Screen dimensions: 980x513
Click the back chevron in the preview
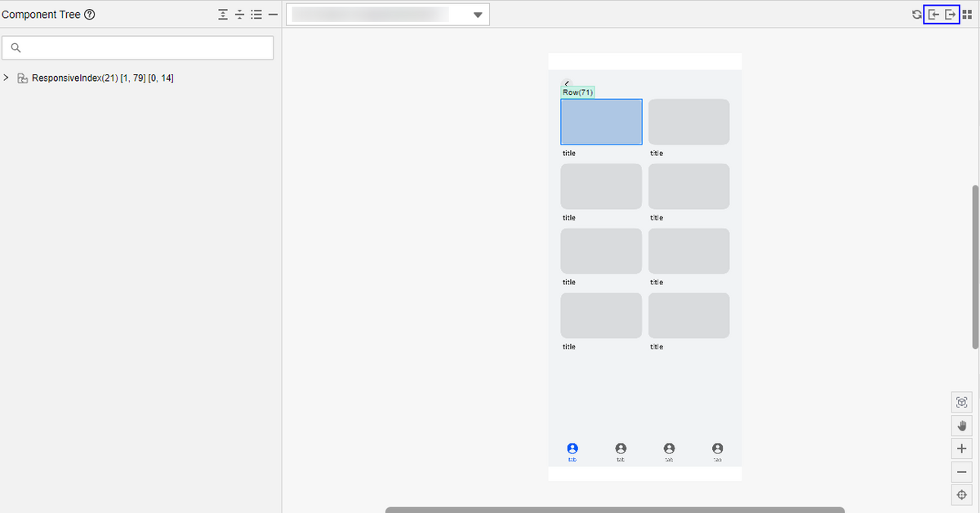tap(567, 83)
